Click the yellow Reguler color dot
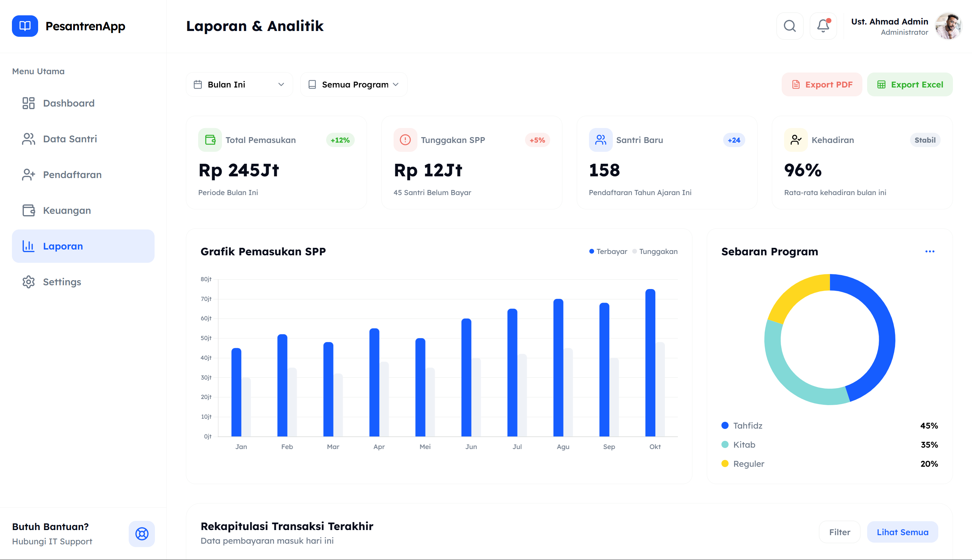The height and width of the screenshot is (560, 972). (725, 463)
